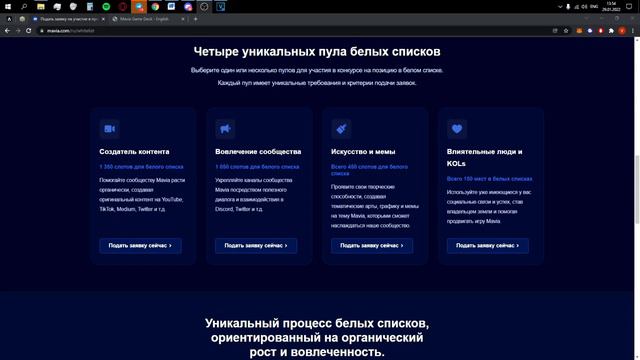The image size is (640, 360).
Task: Open the translate page icon in address bar
Action: (x=555, y=31)
